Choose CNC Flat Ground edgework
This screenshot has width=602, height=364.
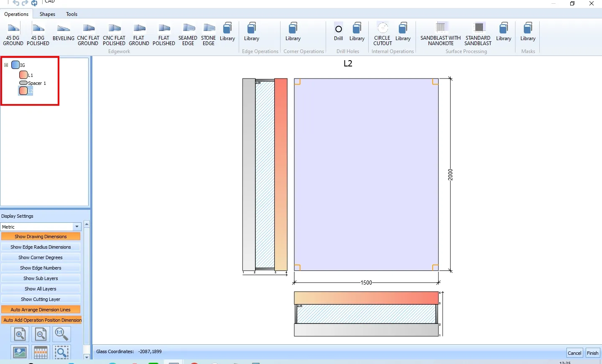click(x=88, y=34)
